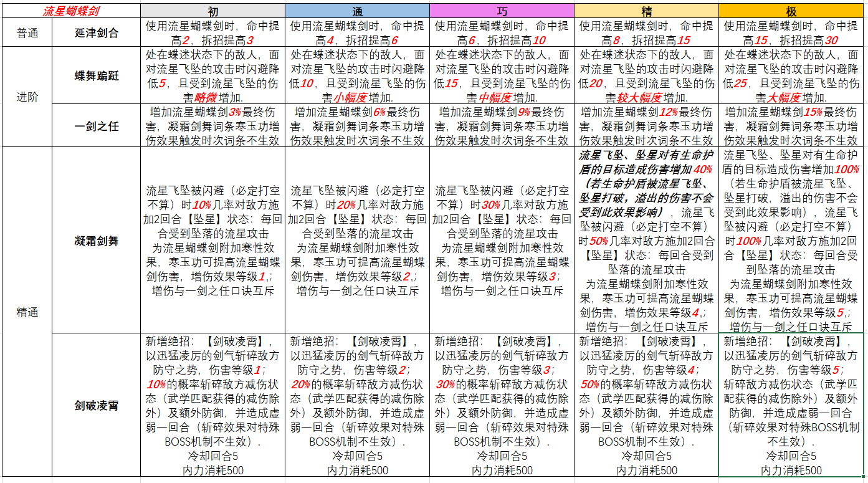Select the skill name cell 蝶舞蹁跹
Image resolution: width=868 pixels, height=483 pixels.
click(97, 75)
